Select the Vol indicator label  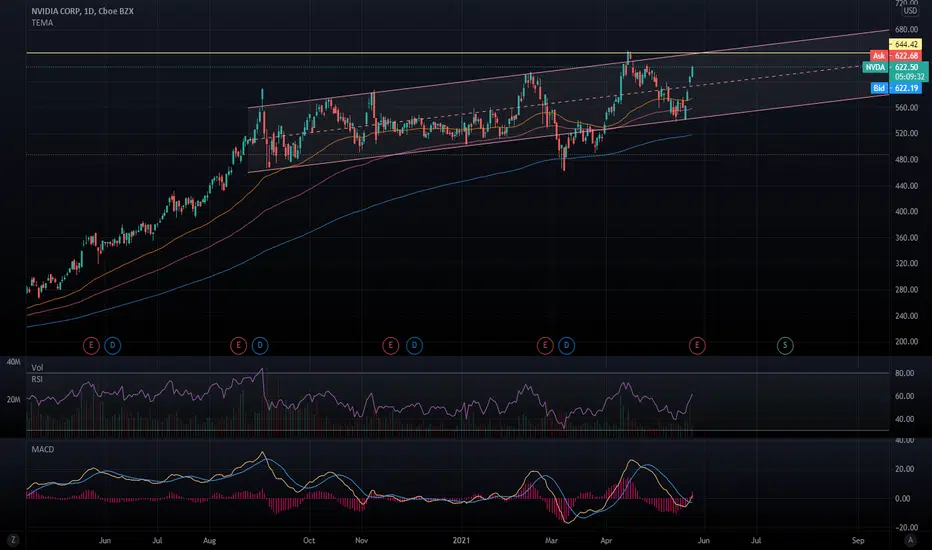(x=37, y=367)
